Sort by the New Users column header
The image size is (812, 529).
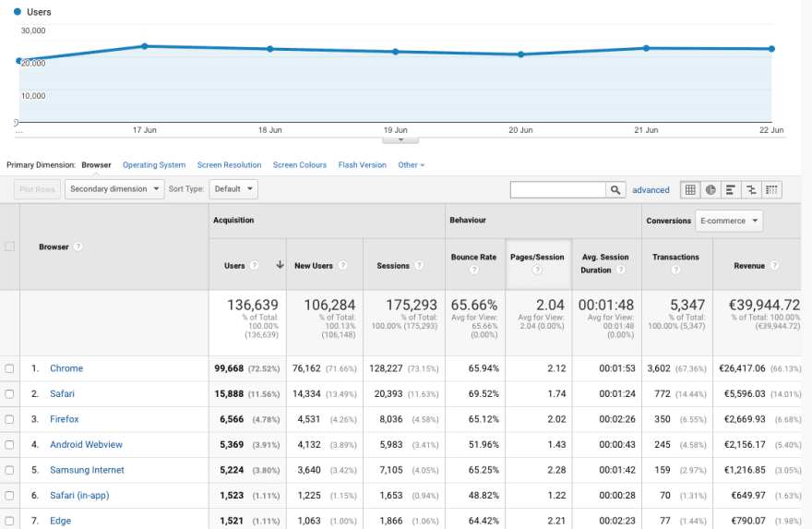point(314,266)
